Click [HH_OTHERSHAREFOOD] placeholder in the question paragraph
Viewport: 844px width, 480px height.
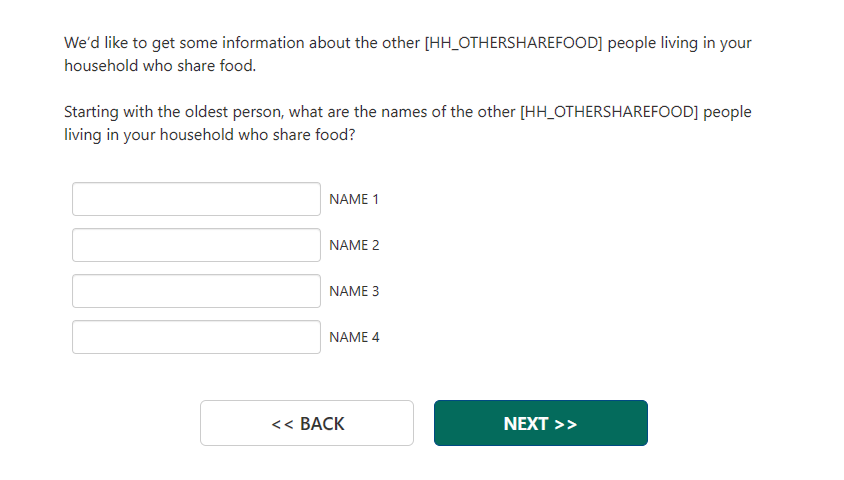[x=609, y=112]
